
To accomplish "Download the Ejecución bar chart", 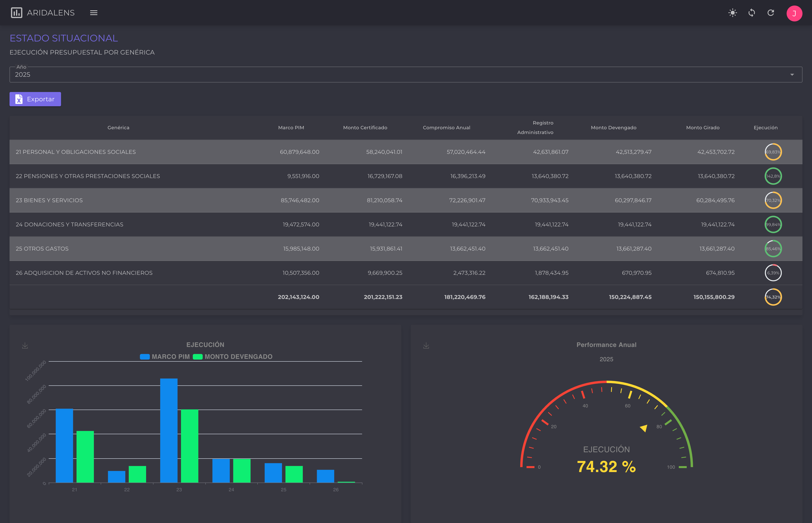I will 25,346.
